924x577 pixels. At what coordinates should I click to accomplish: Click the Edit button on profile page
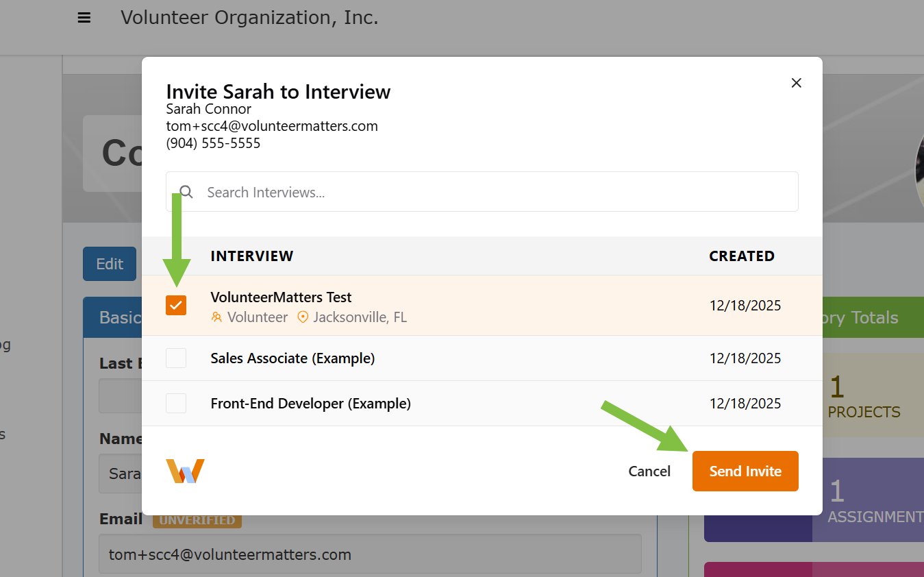tap(110, 264)
